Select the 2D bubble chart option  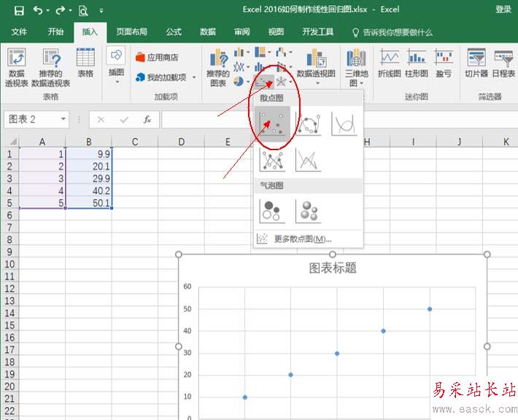(272, 211)
